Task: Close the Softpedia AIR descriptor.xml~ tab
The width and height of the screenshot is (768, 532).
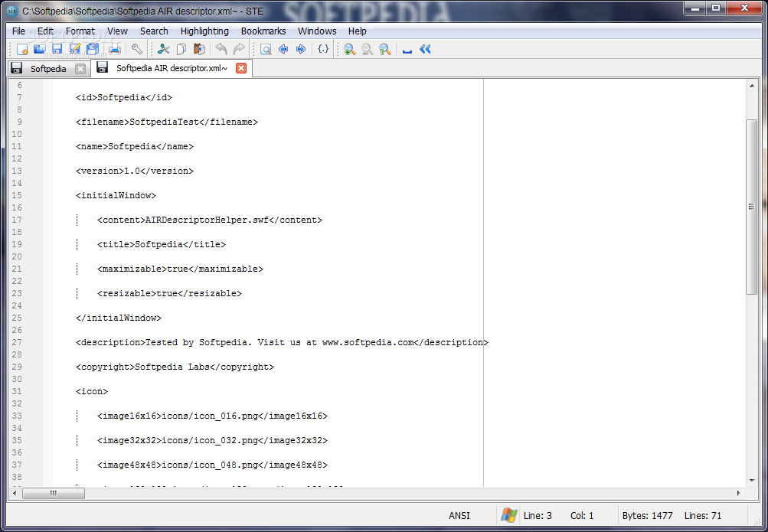Action: click(x=241, y=68)
